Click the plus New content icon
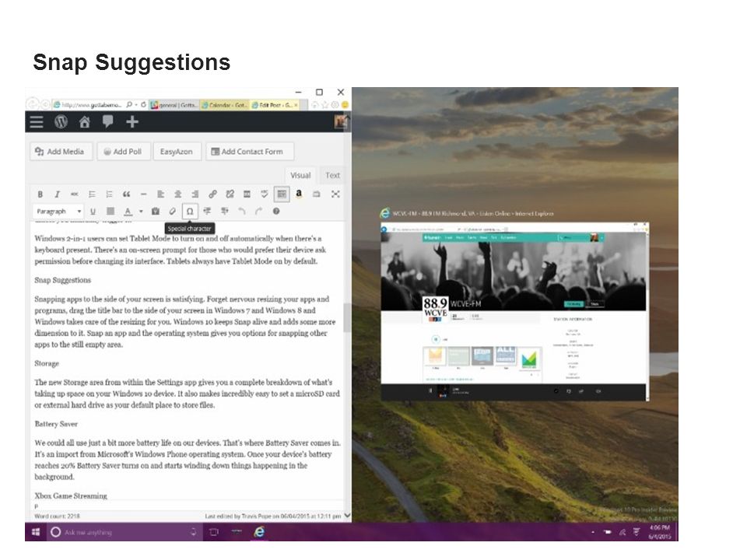This screenshot has height=560, width=747. (x=132, y=122)
